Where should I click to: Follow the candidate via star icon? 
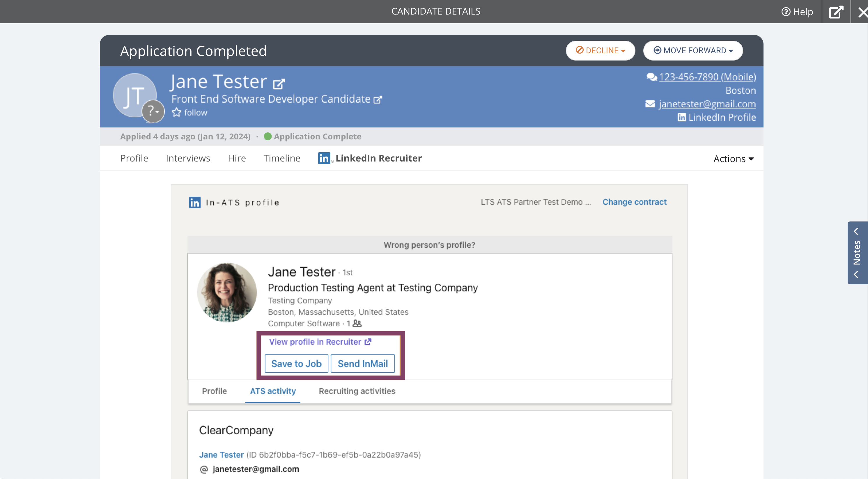pyautogui.click(x=177, y=112)
